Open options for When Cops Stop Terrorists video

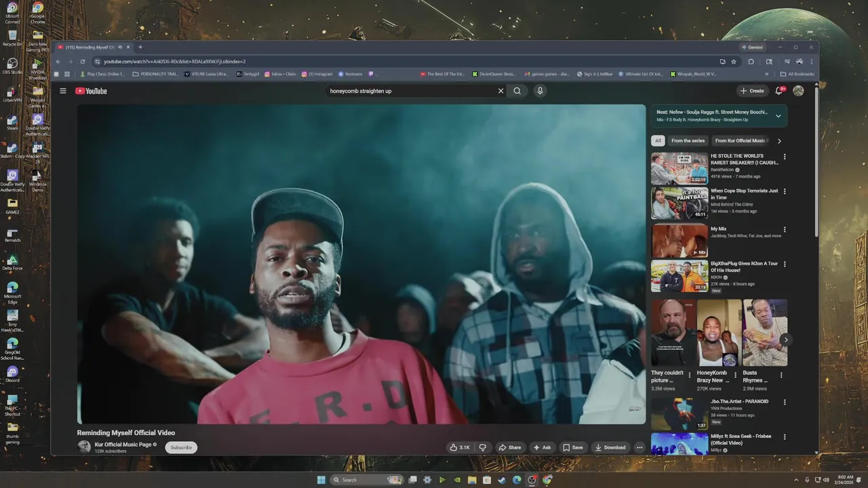[785, 192]
